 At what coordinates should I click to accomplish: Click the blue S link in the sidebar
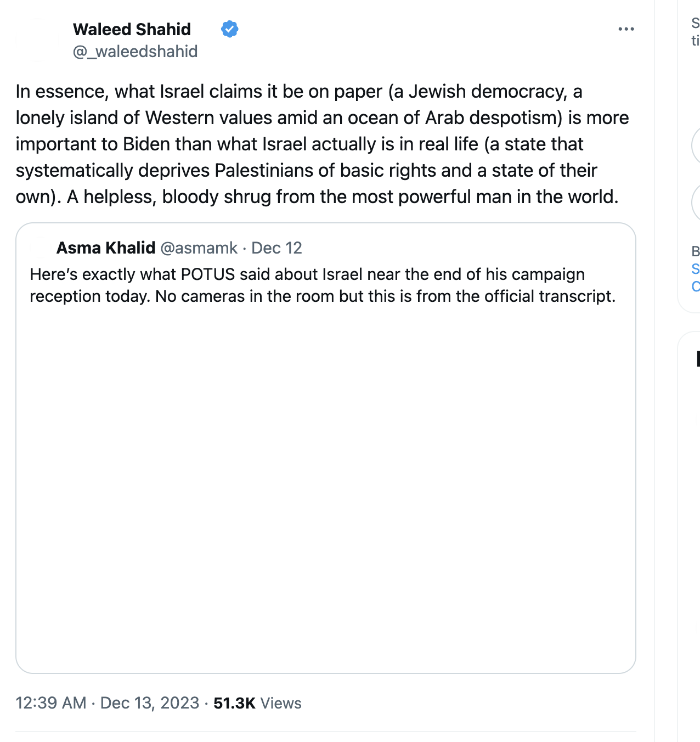coord(696,269)
